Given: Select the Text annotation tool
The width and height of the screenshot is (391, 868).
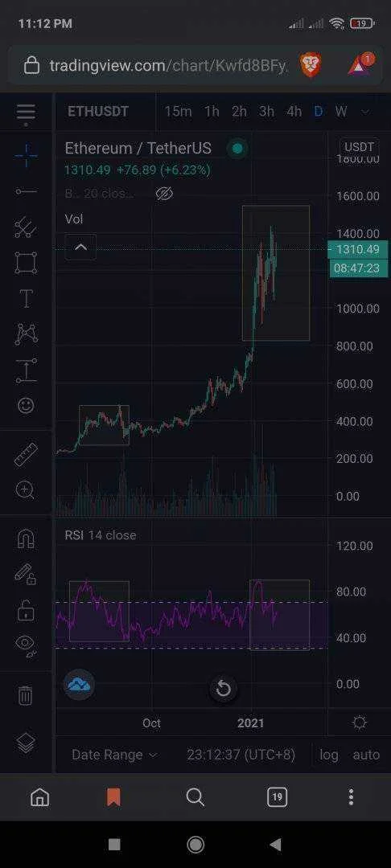Looking at the screenshot, I should pos(26,299).
